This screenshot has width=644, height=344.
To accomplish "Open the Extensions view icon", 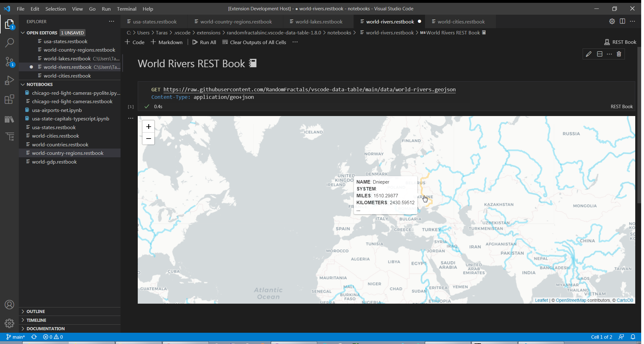I will [9, 99].
